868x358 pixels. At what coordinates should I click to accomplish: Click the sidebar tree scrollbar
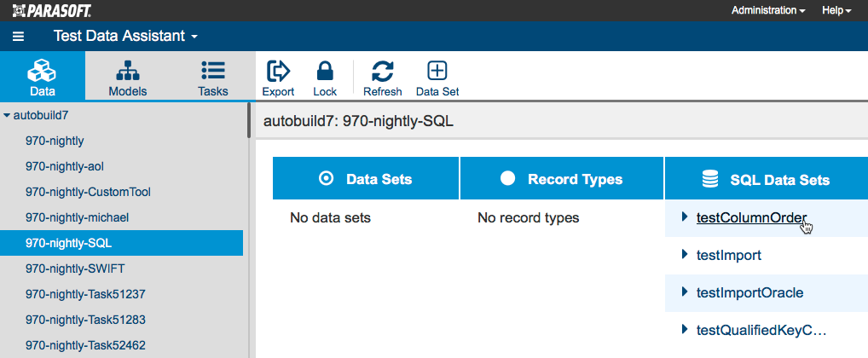click(x=249, y=120)
